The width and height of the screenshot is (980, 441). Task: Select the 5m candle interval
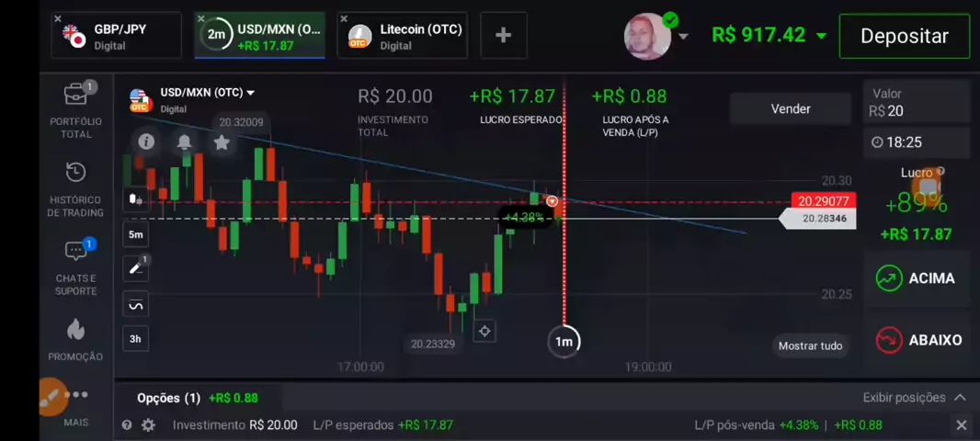point(136,235)
